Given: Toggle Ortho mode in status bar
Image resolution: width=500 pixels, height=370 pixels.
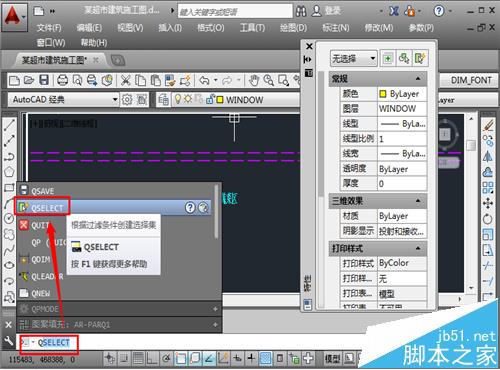Looking at the screenshot, I should 152,358.
